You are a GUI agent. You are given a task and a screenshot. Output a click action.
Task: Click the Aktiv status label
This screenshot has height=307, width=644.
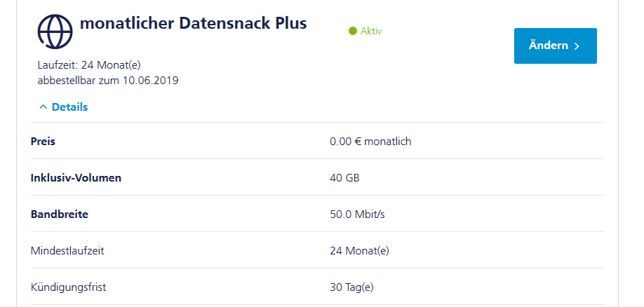[371, 32]
